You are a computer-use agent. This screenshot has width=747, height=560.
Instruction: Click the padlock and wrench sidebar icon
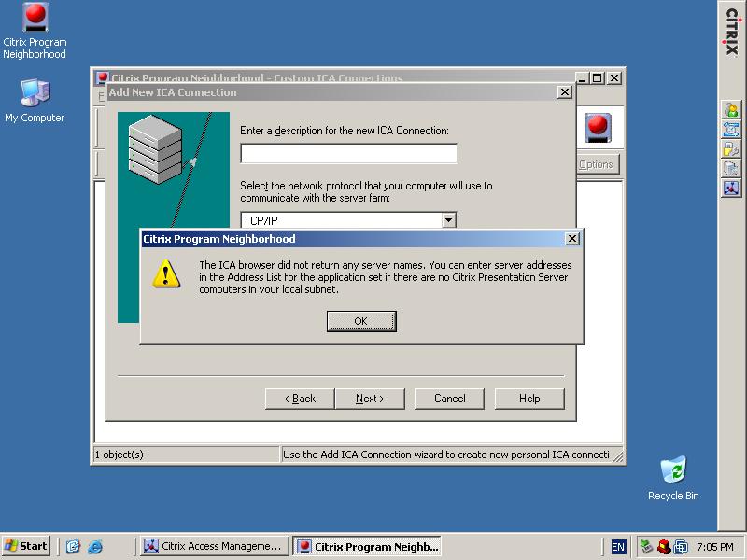click(x=731, y=149)
